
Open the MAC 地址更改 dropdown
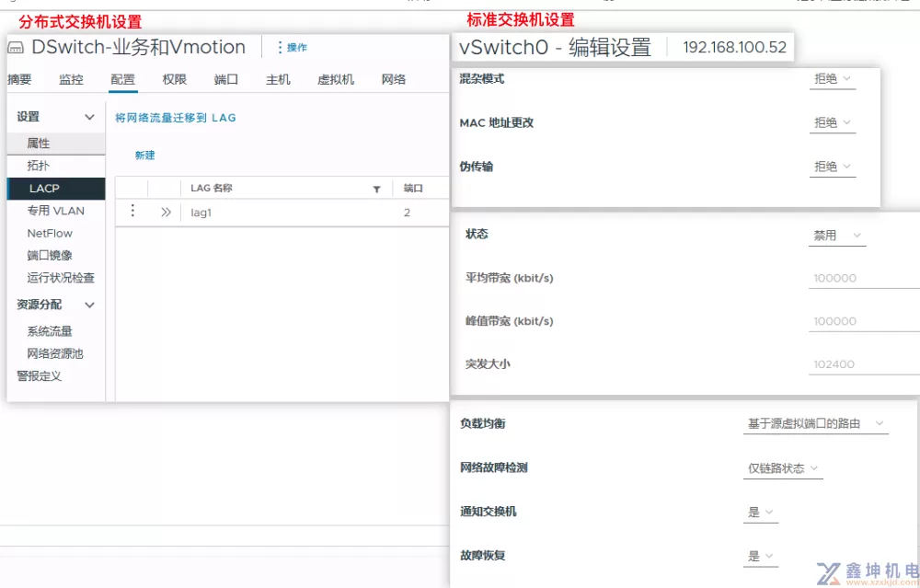[832, 122]
